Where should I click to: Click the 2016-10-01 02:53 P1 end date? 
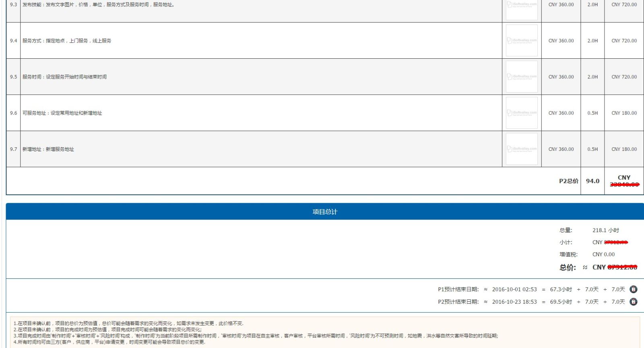[x=514, y=289]
